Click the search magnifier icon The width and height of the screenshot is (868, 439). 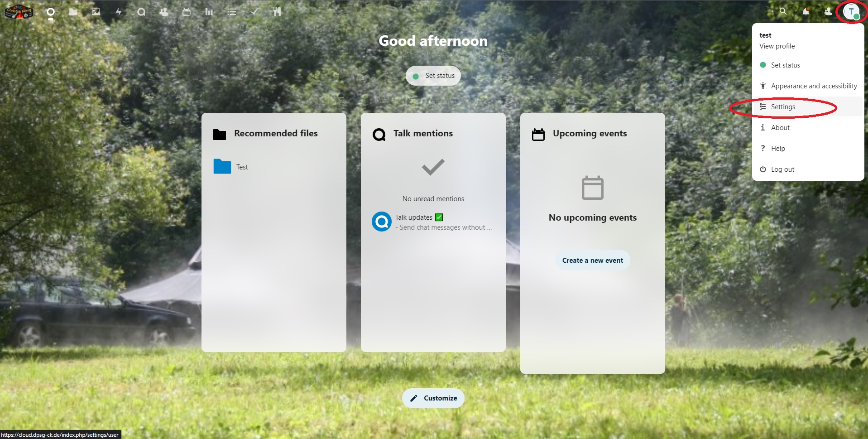[783, 12]
